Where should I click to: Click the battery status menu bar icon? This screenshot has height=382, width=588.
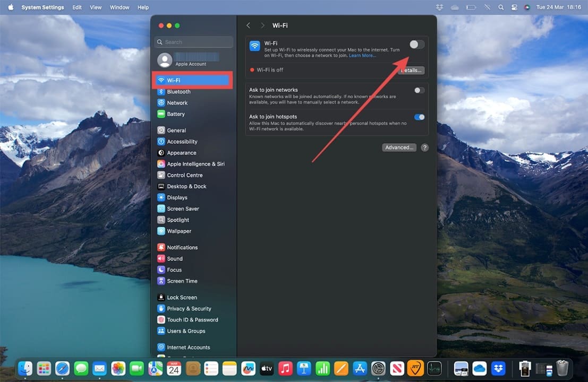471,7
